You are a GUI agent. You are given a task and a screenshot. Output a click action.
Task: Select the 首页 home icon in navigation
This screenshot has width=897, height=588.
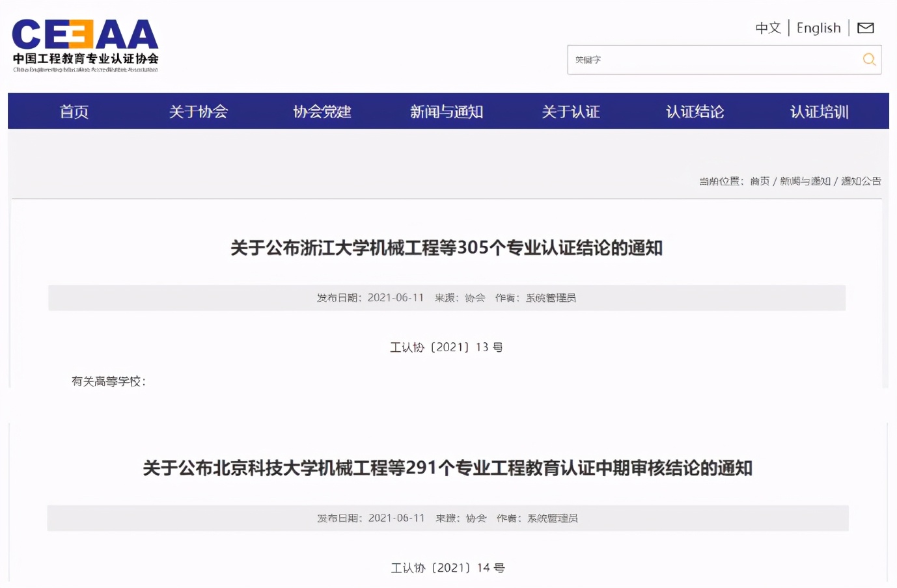(74, 111)
